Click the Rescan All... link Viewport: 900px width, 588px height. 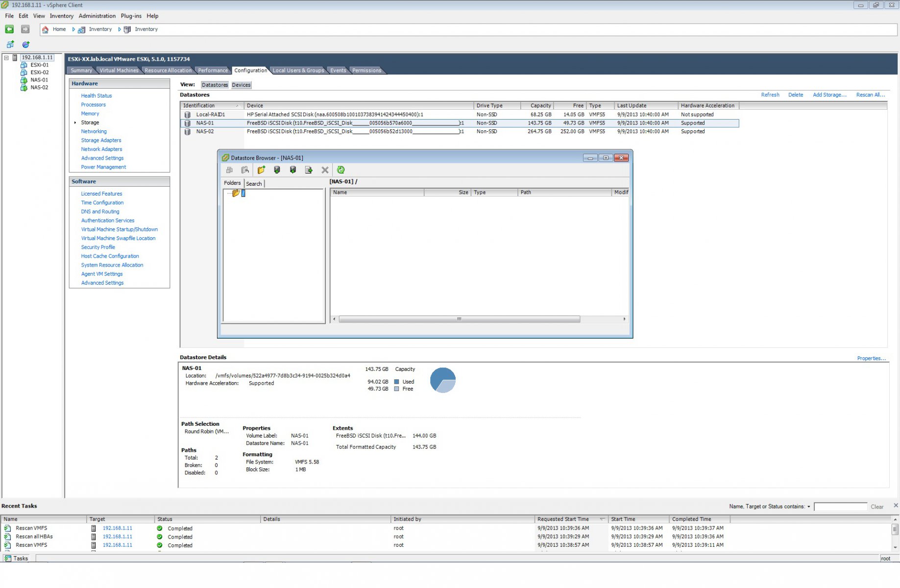click(871, 95)
